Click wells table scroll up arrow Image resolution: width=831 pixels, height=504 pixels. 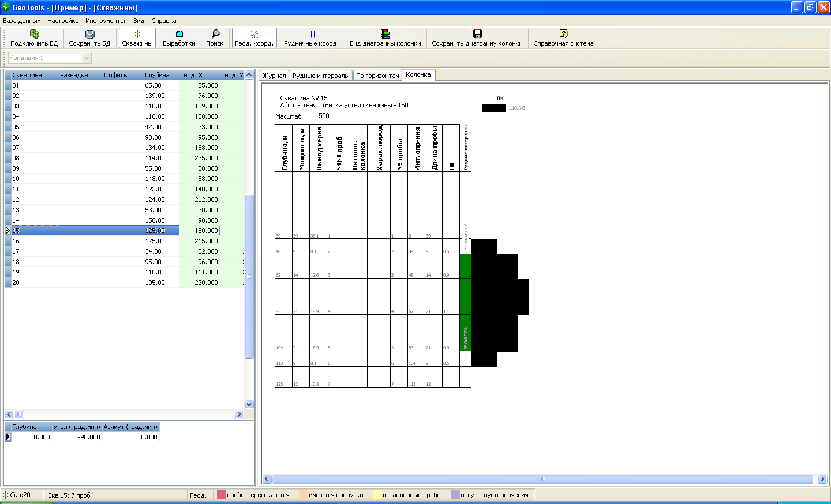[x=249, y=75]
